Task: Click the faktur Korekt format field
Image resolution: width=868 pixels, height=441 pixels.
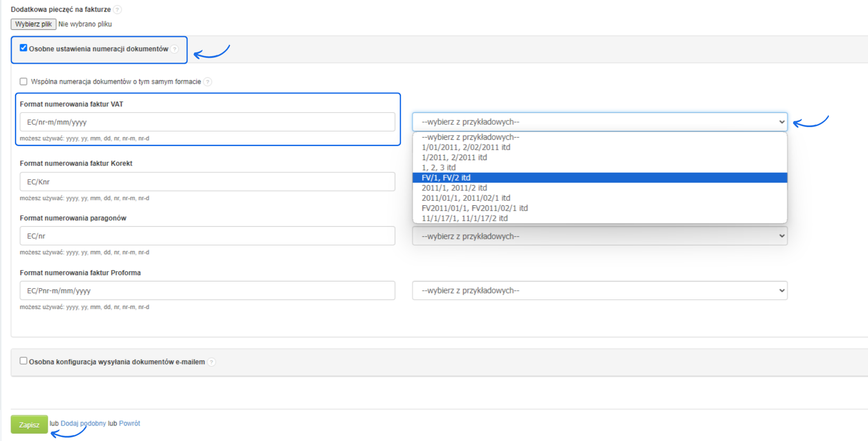Action: [x=207, y=182]
